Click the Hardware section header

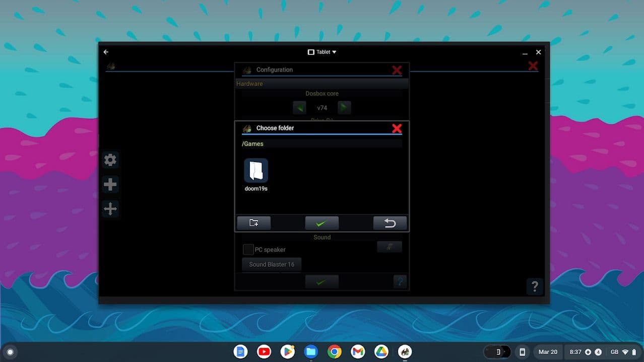click(x=249, y=84)
